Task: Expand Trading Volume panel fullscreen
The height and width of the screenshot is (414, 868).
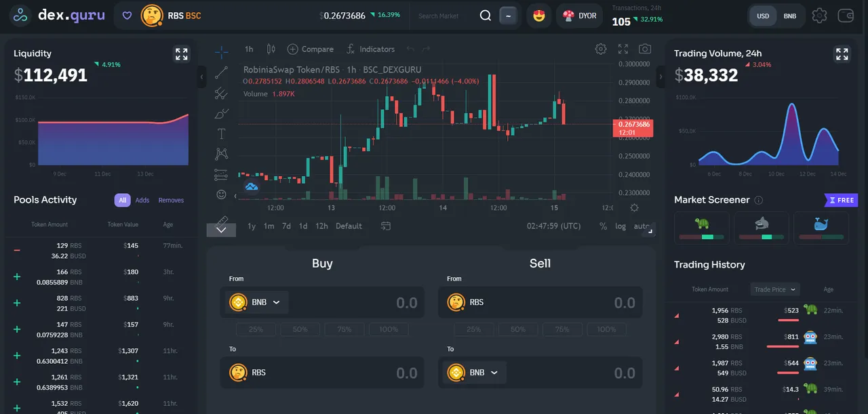Action: (x=842, y=54)
